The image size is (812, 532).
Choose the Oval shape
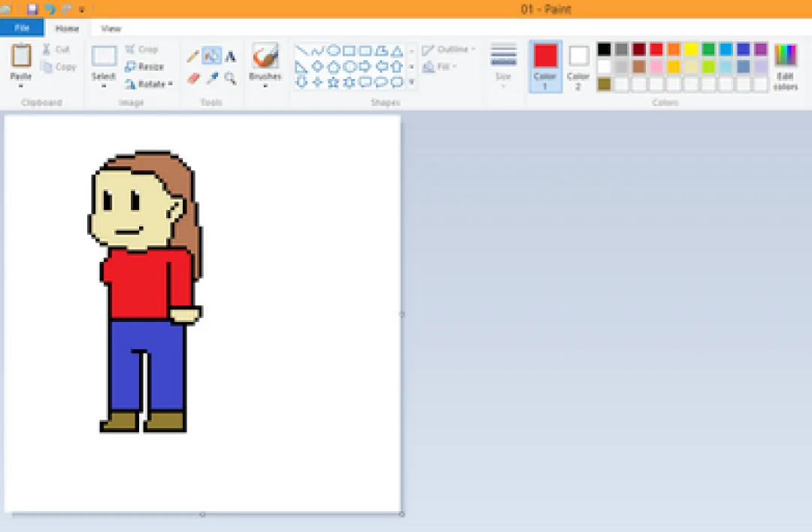334,50
